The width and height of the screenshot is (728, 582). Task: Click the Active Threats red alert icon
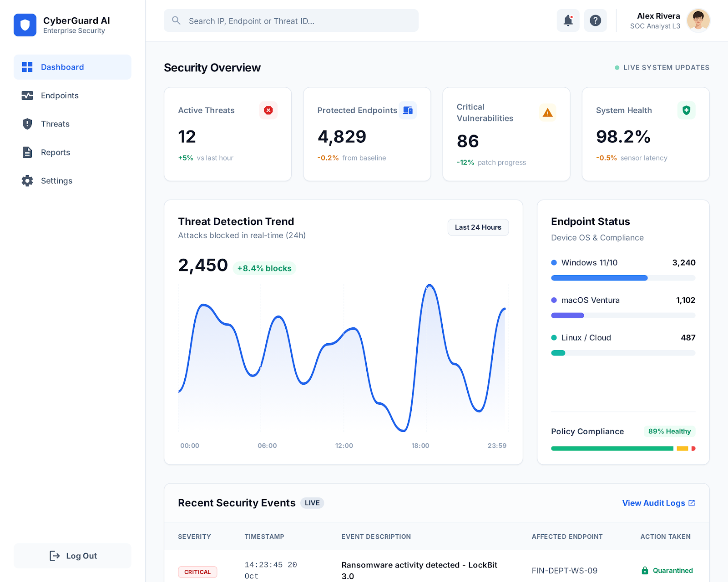(268, 110)
